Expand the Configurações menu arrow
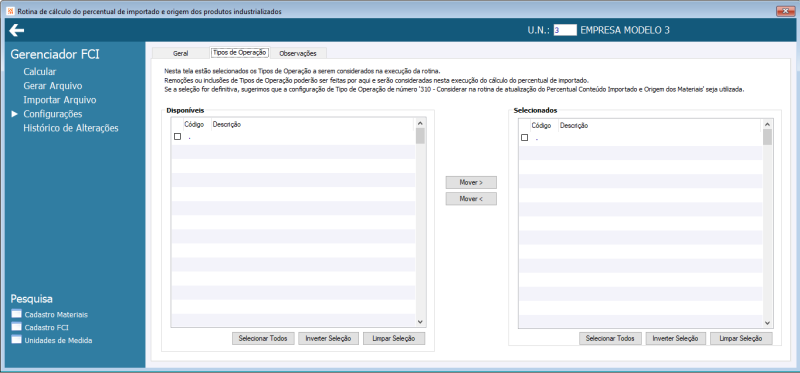The width and height of the screenshot is (800, 373). click(x=14, y=114)
